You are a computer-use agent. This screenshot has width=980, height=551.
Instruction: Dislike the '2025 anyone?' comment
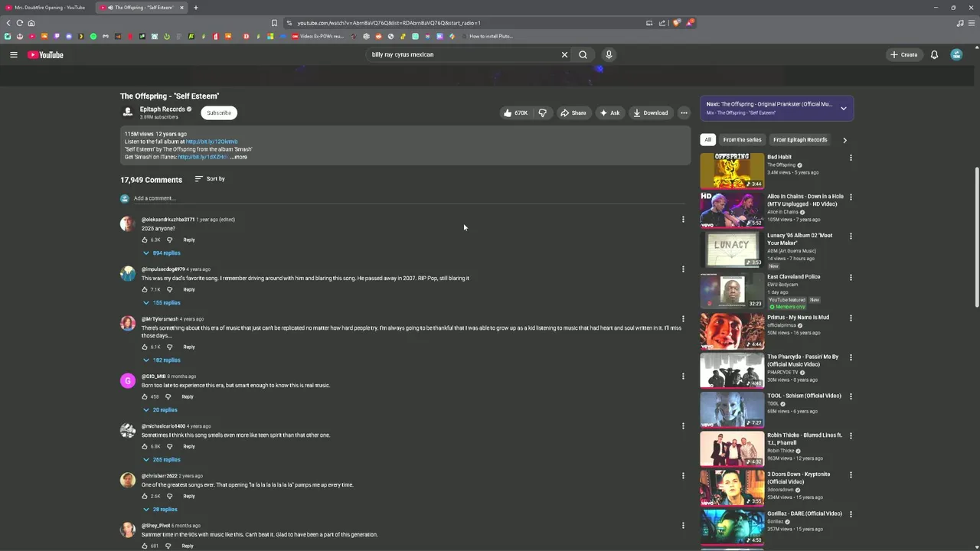(170, 240)
